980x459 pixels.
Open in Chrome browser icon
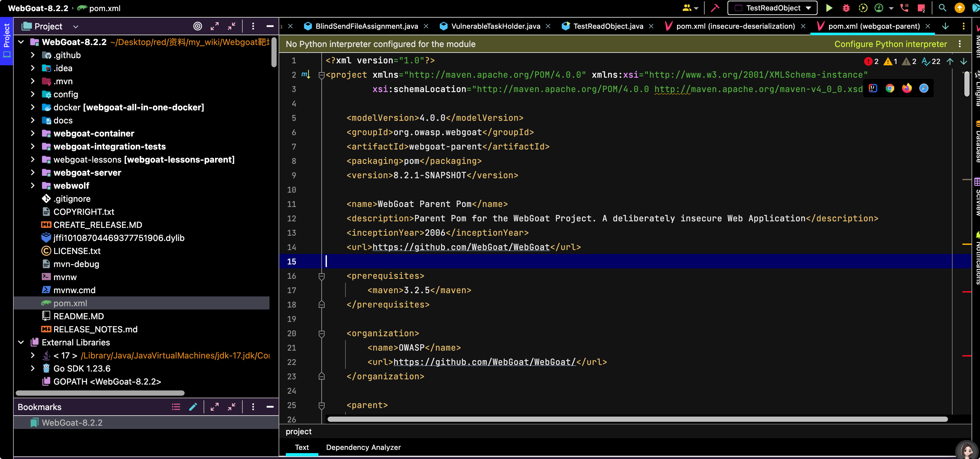[x=889, y=88]
